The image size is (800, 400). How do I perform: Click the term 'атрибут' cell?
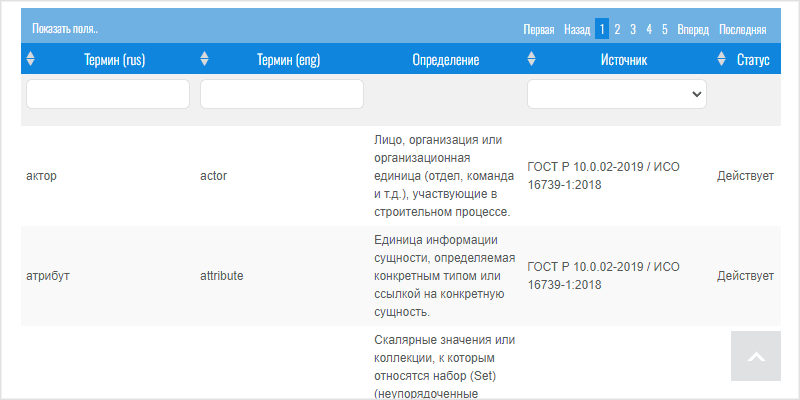point(48,276)
